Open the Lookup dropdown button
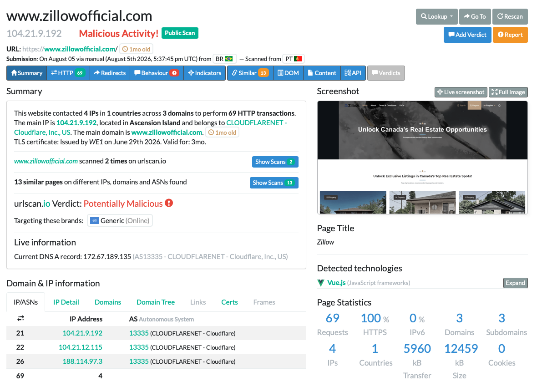Viewport: 537px width, 392px height. click(437, 16)
